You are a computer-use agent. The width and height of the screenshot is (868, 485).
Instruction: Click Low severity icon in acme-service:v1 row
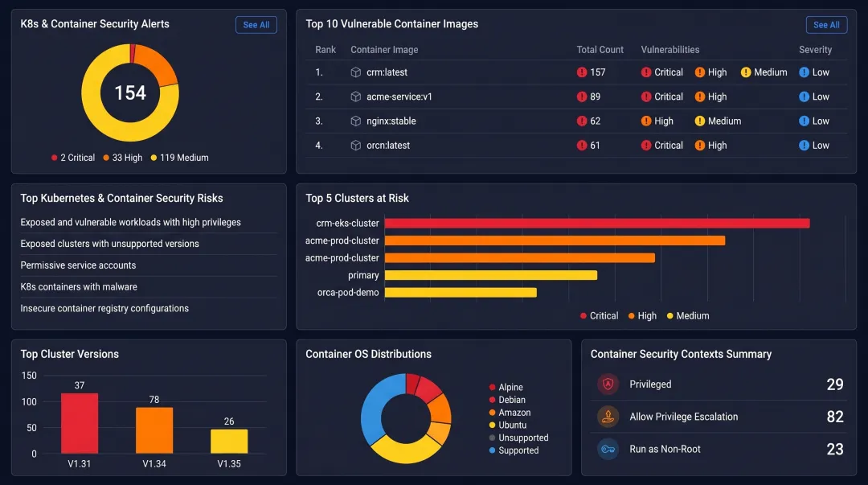(x=804, y=97)
